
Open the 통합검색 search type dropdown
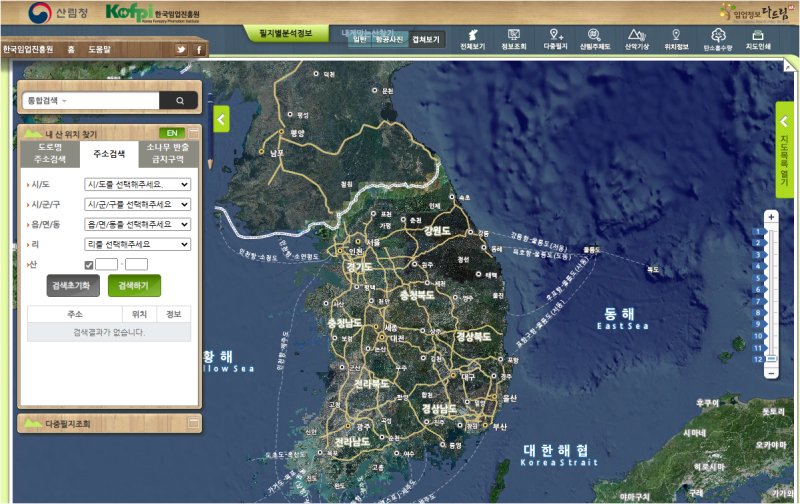tap(47, 100)
